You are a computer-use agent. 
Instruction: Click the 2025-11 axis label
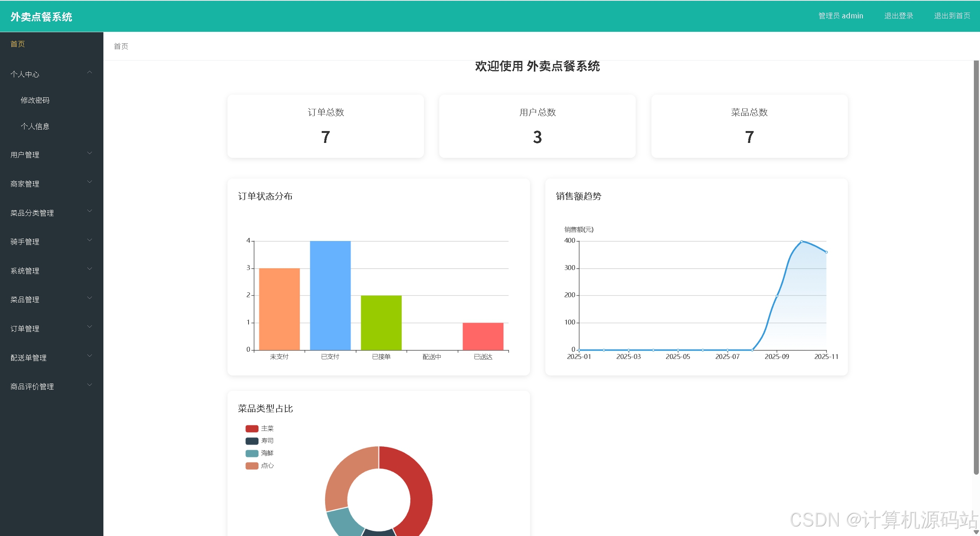(x=826, y=357)
